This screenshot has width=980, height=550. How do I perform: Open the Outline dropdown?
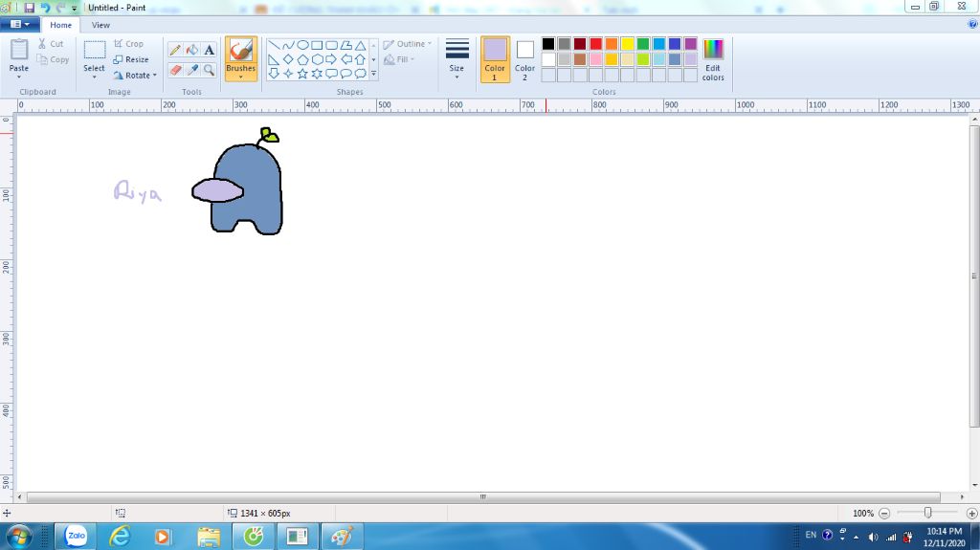tap(408, 44)
